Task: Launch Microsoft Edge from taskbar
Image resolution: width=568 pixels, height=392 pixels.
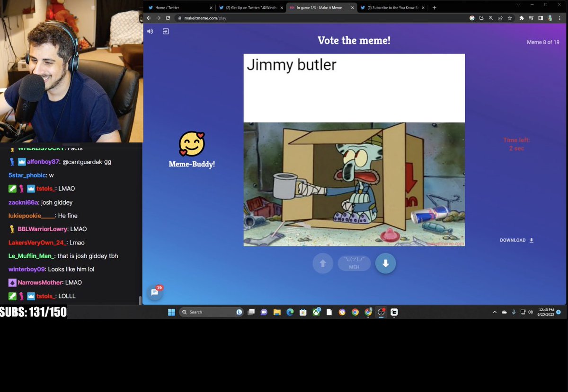Action: point(290,312)
